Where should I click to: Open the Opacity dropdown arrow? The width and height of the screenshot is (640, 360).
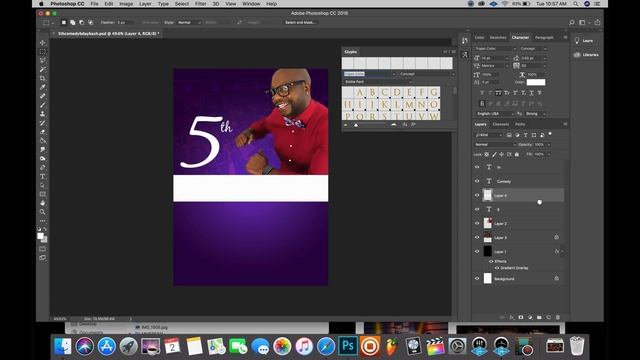tap(549, 144)
